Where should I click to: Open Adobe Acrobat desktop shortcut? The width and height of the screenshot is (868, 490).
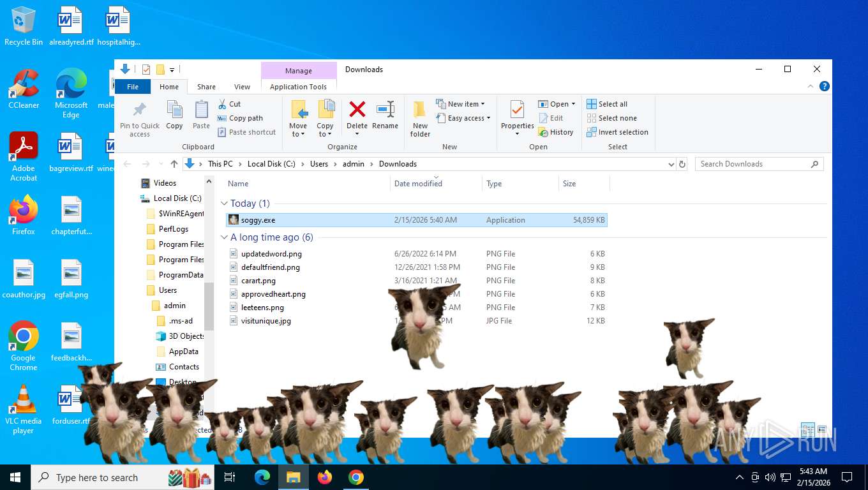pyautogui.click(x=24, y=156)
